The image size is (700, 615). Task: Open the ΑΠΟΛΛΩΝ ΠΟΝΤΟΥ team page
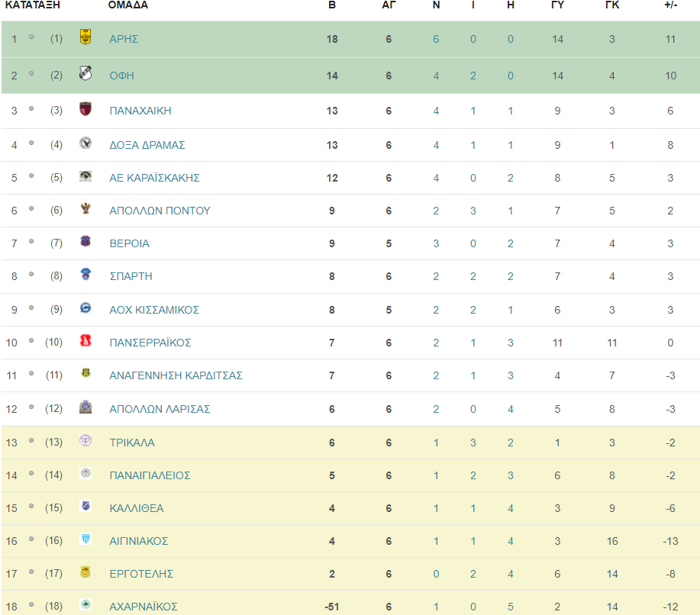coord(160,211)
